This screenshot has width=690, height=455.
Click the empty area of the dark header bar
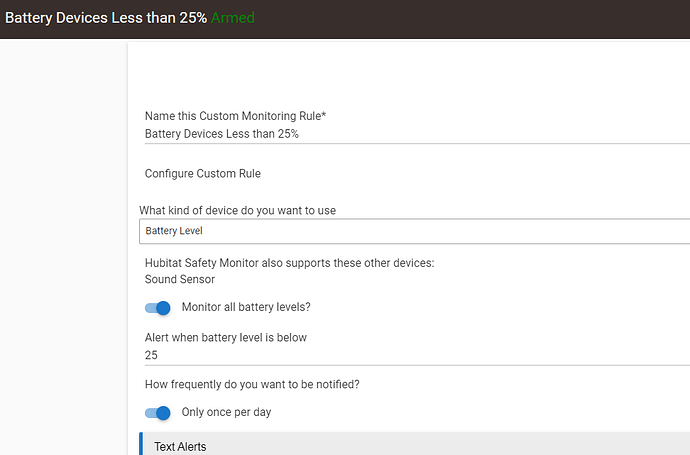coord(470,18)
